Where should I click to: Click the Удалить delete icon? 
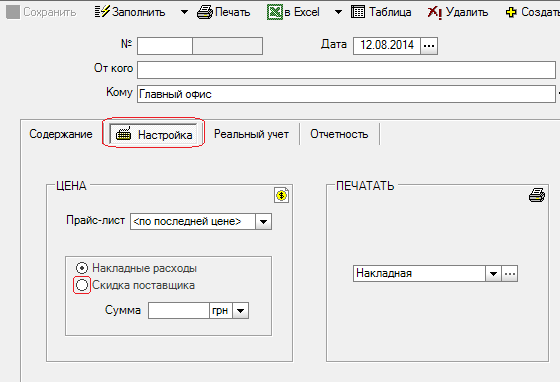(435, 12)
